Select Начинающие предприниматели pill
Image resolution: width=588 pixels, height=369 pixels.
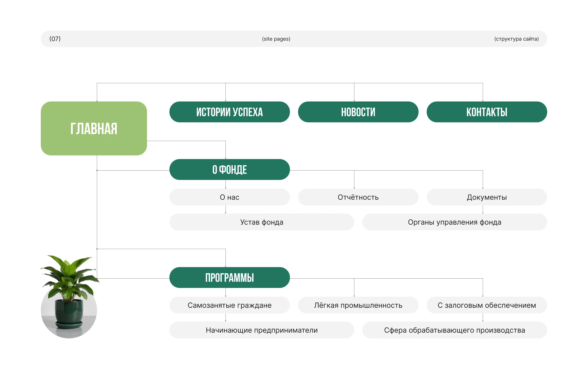pos(262,330)
